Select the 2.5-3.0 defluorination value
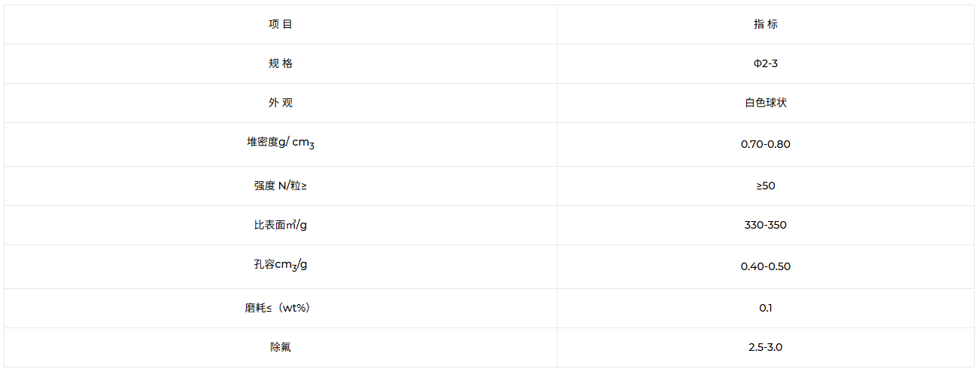980x375 pixels. click(766, 347)
